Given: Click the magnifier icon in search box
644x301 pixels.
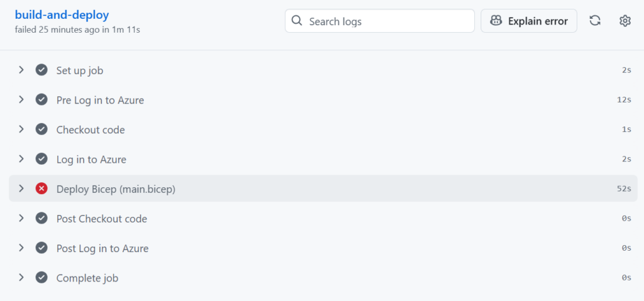Looking at the screenshot, I should (x=297, y=21).
